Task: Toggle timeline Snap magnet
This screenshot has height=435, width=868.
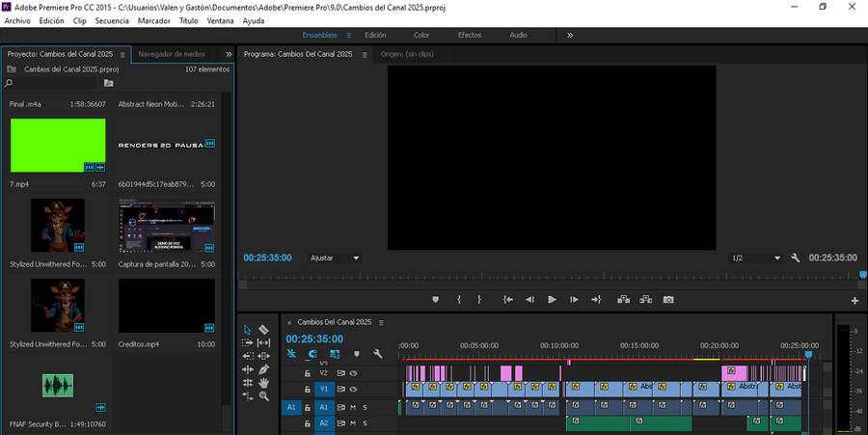Action: (312, 354)
